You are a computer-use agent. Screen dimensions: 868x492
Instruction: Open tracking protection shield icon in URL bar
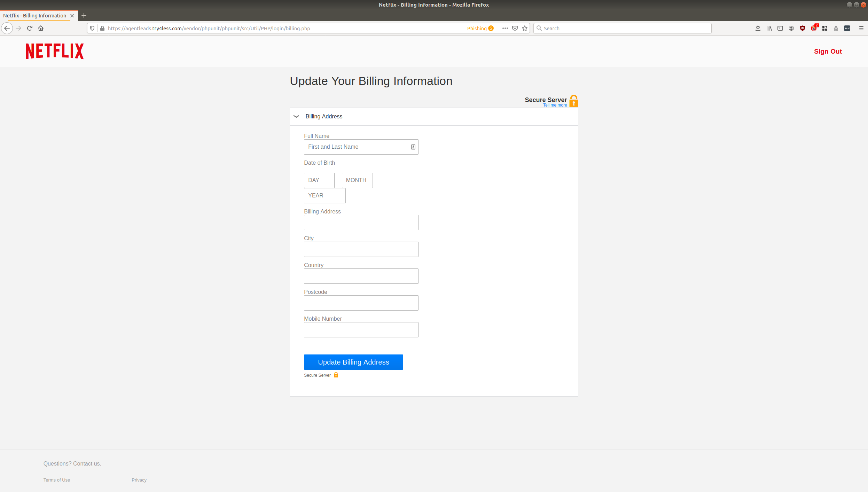click(x=92, y=28)
